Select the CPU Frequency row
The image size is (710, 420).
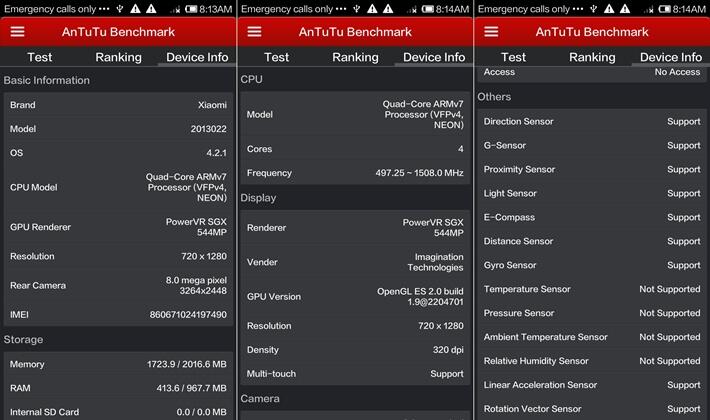pyautogui.click(x=355, y=173)
